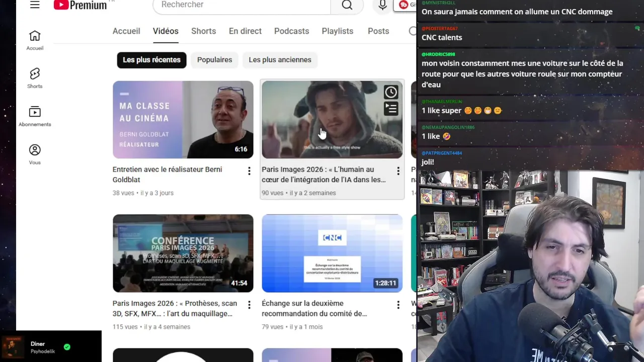Open the hamburger guide menu
644x362 pixels.
click(x=35, y=5)
